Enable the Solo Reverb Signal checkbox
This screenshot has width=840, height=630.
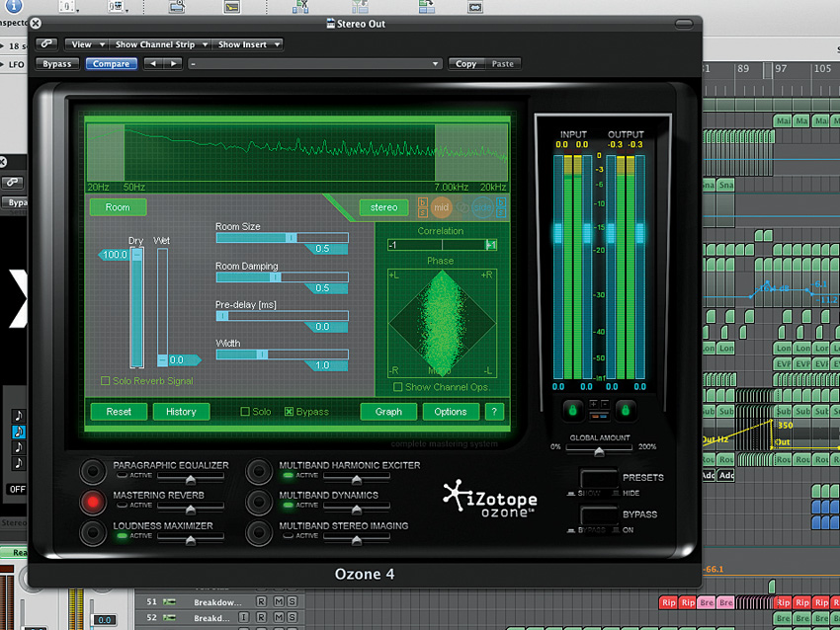(106, 381)
